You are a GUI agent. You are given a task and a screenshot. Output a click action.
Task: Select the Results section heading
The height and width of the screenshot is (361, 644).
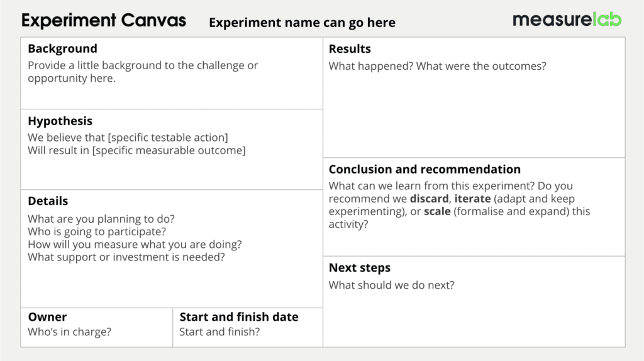coord(350,49)
